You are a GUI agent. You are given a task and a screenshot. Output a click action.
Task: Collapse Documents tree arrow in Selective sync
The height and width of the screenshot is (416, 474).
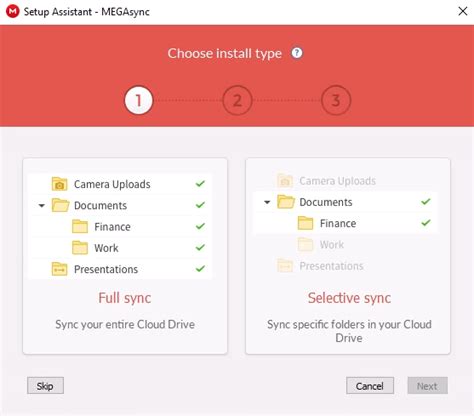267,202
